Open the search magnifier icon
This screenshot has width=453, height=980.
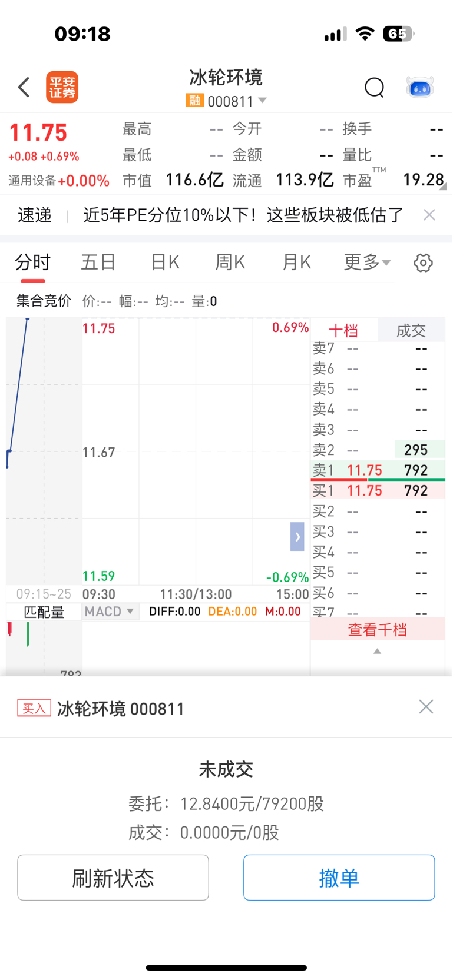pos(374,88)
